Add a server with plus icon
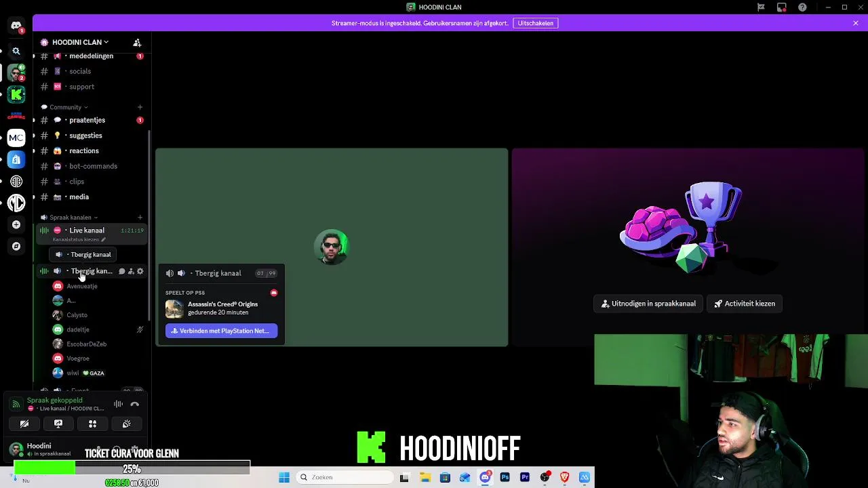This screenshot has width=868, height=488. 16,224
